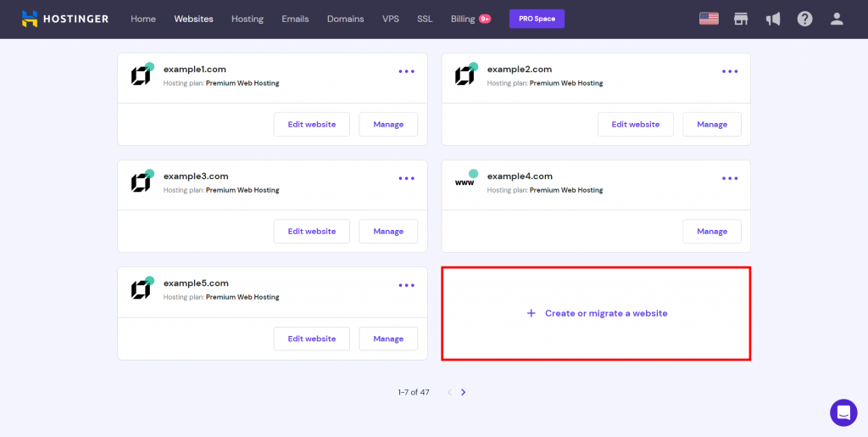Viewport: 868px width, 437px height.
Task: Open the marketplace store icon
Action: pos(741,19)
